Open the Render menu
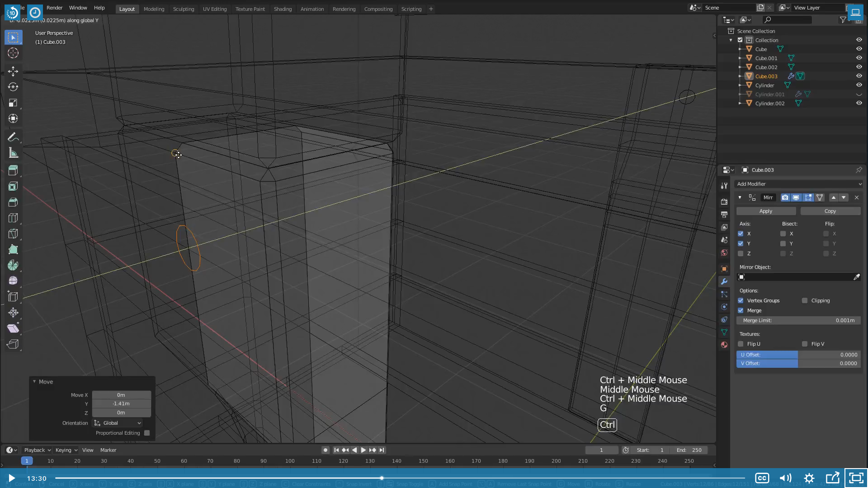868x488 pixels. [54, 8]
